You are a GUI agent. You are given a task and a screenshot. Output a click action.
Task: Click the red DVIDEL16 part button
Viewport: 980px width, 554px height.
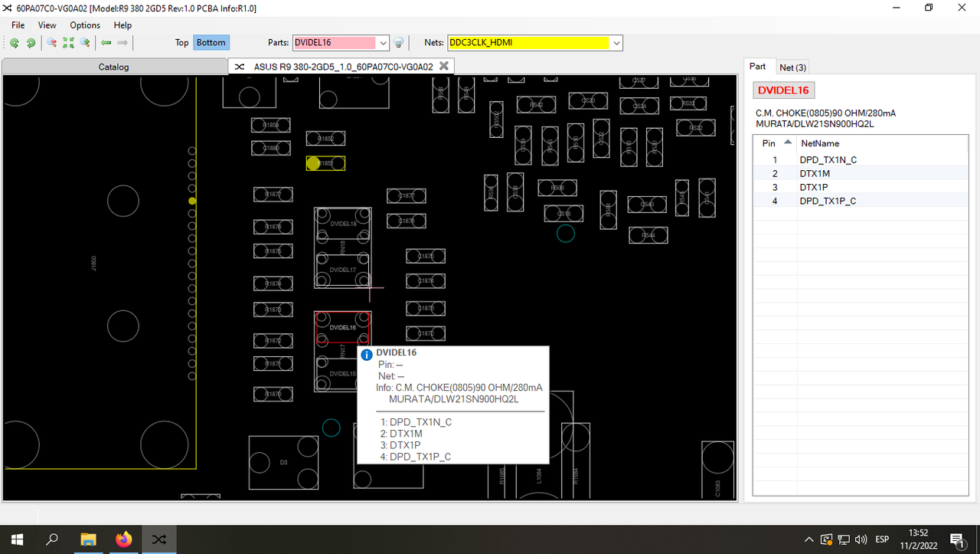[x=783, y=90]
